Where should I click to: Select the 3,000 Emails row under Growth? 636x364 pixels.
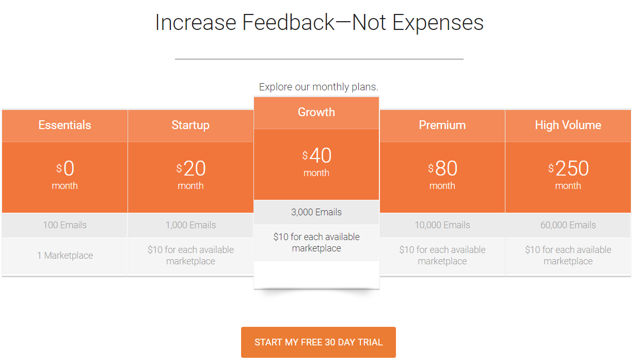coord(316,212)
